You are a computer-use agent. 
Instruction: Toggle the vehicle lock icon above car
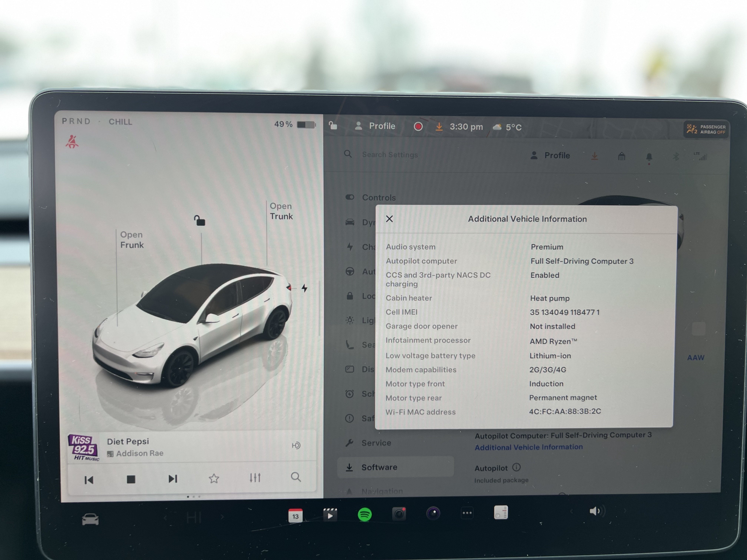pyautogui.click(x=200, y=220)
